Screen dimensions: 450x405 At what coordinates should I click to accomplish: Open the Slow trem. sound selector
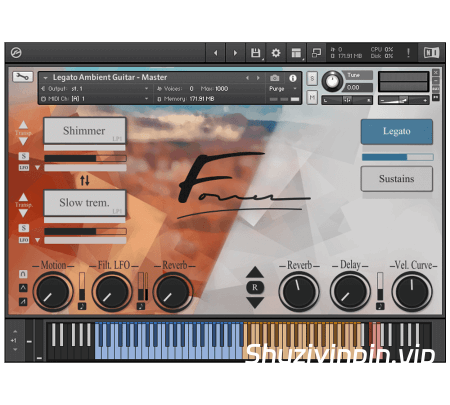[85, 203]
